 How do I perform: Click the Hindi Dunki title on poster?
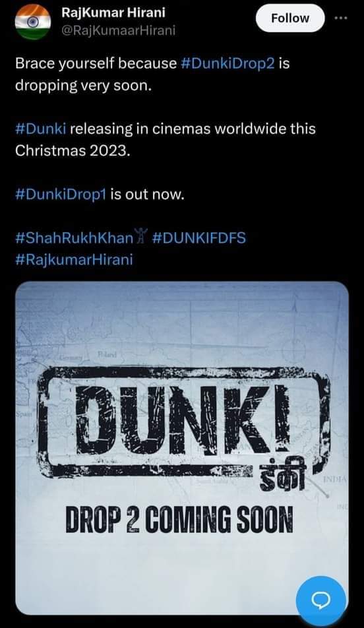(x=282, y=476)
